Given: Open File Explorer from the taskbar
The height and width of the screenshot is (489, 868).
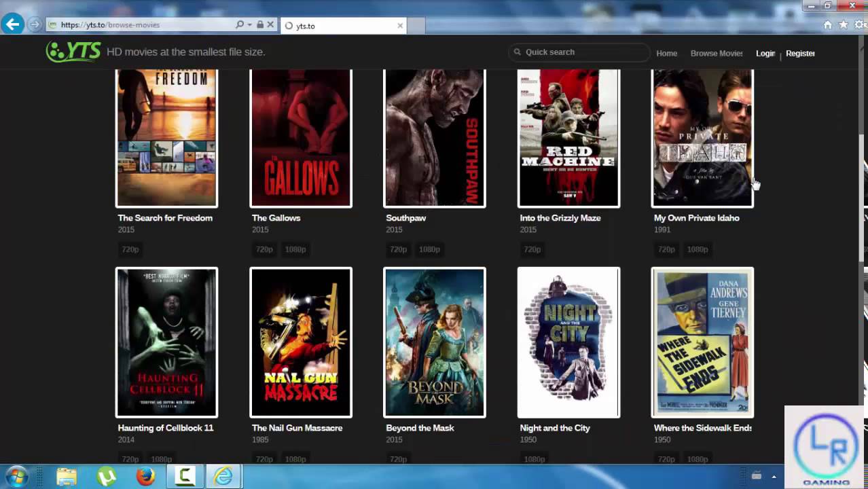Looking at the screenshot, I should pyautogui.click(x=66, y=477).
